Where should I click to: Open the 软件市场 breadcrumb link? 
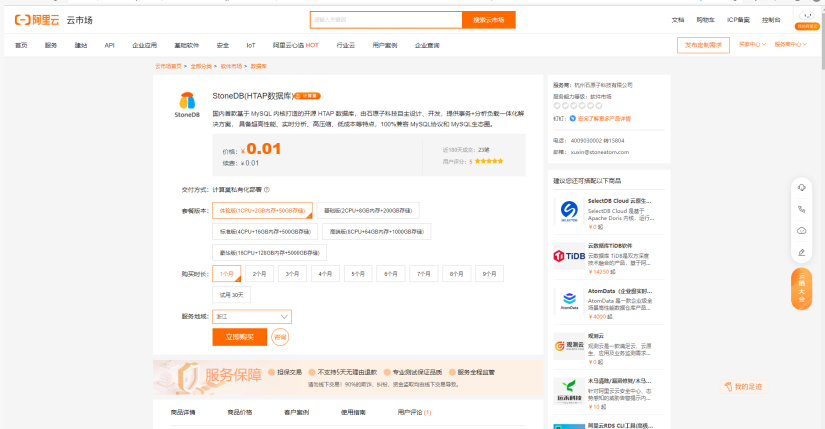231,66
